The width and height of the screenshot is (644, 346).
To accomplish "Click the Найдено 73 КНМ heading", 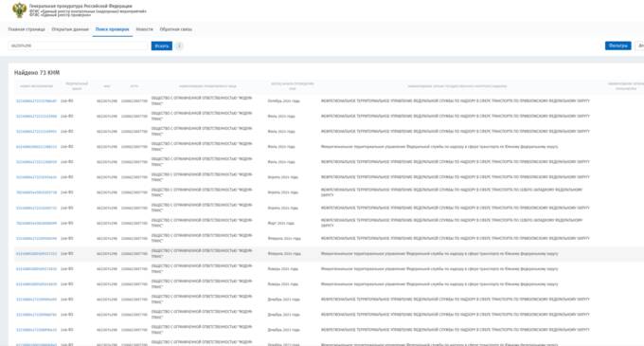I will (x=37, y=73).
